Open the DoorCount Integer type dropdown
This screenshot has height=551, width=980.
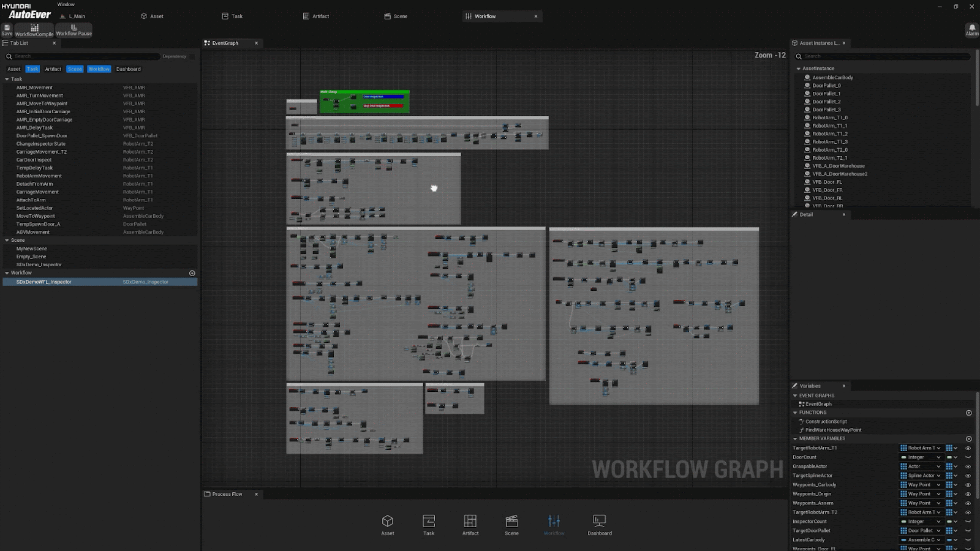coord(921,457)
